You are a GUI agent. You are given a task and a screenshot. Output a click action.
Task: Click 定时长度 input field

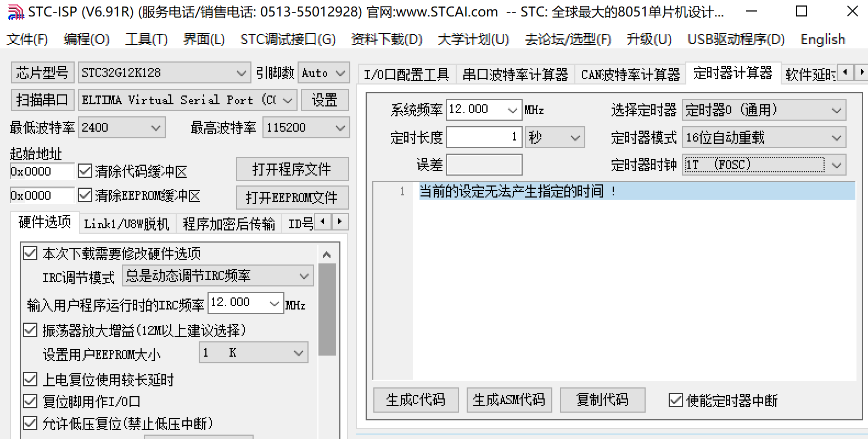coord(484,137)
